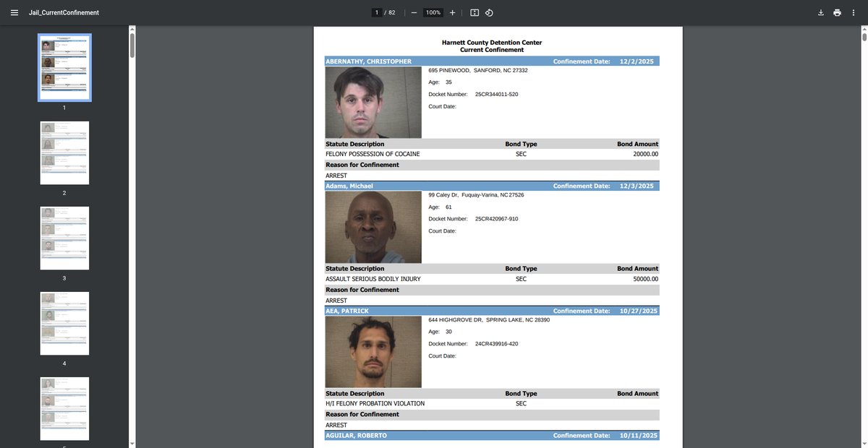The image size is (868, 448).
Task: Edit the current page number field
Action: [x=377, y=12]
